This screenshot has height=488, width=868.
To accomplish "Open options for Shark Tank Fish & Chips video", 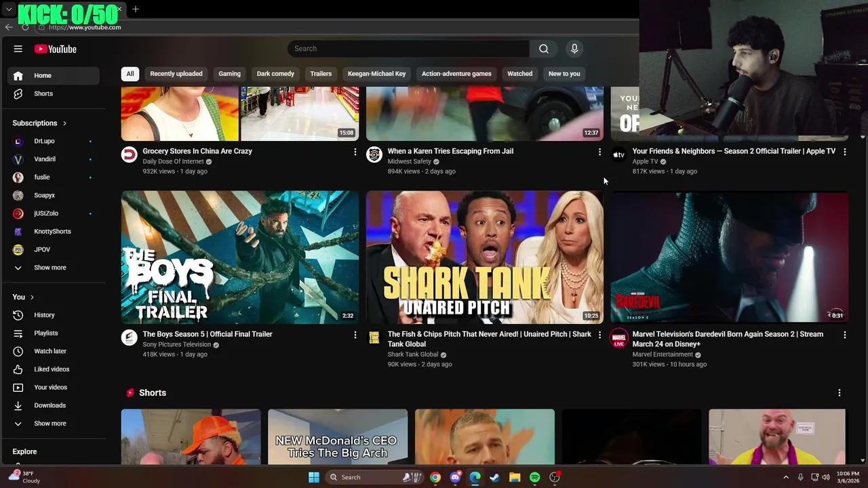I will click(599, 335).
